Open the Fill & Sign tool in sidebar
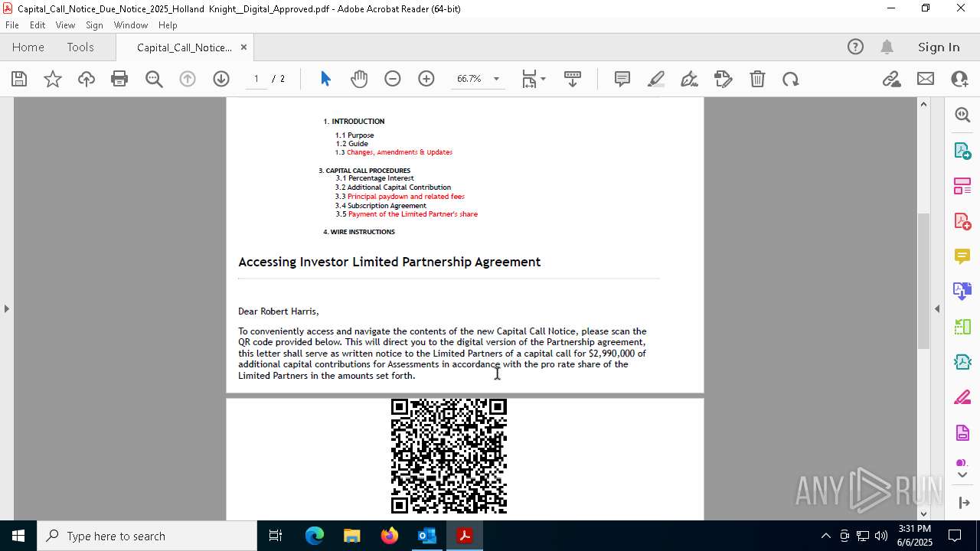Viewport: 980px width, 551px height. 962,398
